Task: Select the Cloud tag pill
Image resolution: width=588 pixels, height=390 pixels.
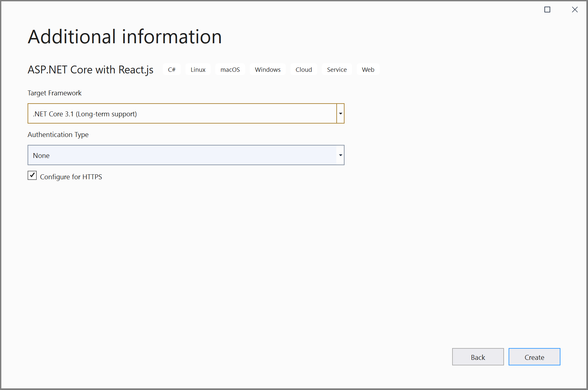Action: pyautogui.click(x=304, y=69)
